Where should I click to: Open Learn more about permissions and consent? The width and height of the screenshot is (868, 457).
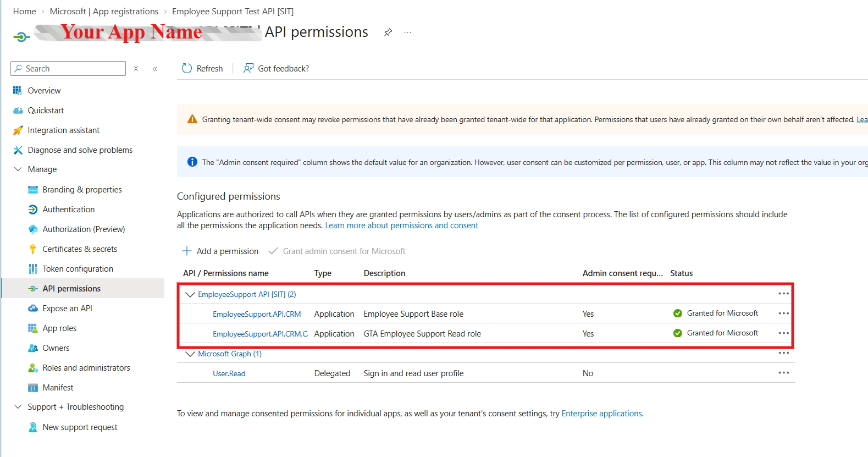402,225
